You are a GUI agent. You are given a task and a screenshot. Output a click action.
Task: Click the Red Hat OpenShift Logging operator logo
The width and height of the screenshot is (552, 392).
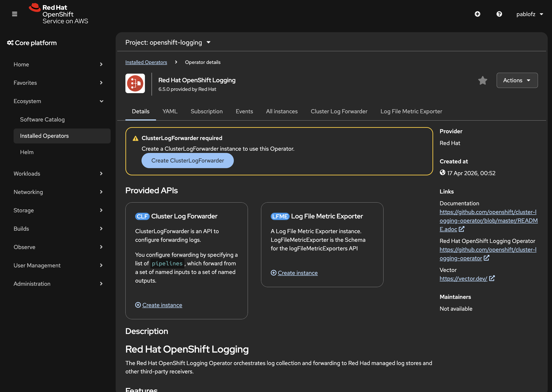coord(135,83)
